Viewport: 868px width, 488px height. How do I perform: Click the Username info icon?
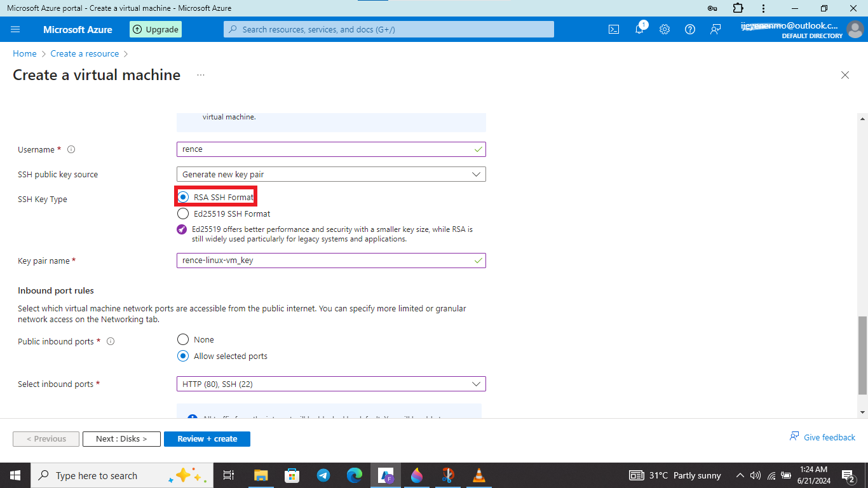click(x=71, y=150)
